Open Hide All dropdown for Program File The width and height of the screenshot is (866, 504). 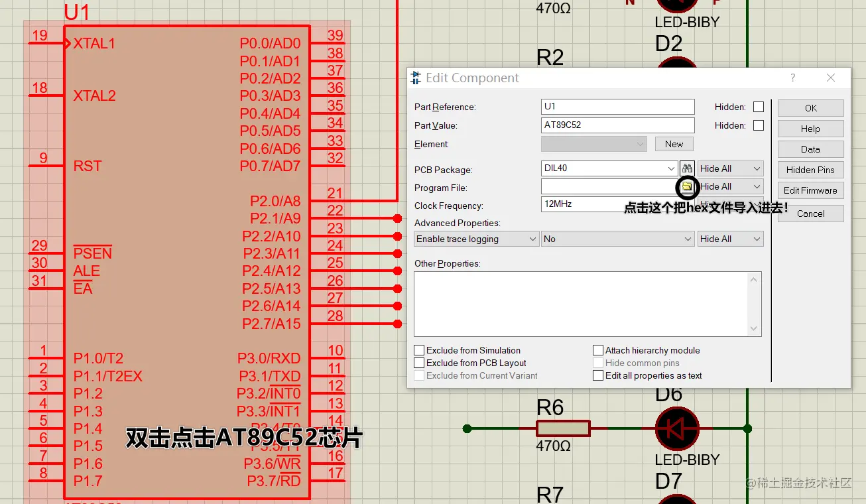point(730,186)
